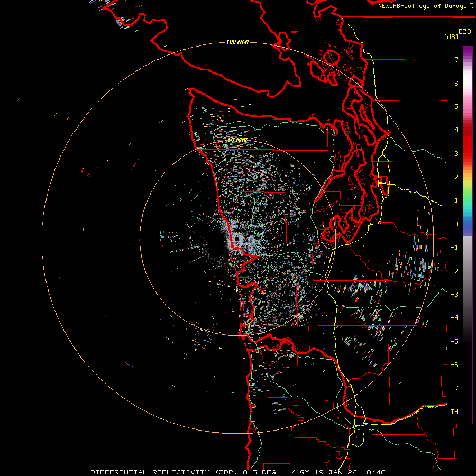The width and height of the screenshot is (476, 476).
Task: Click the 5 value on the scale
Action: (456, 106)
